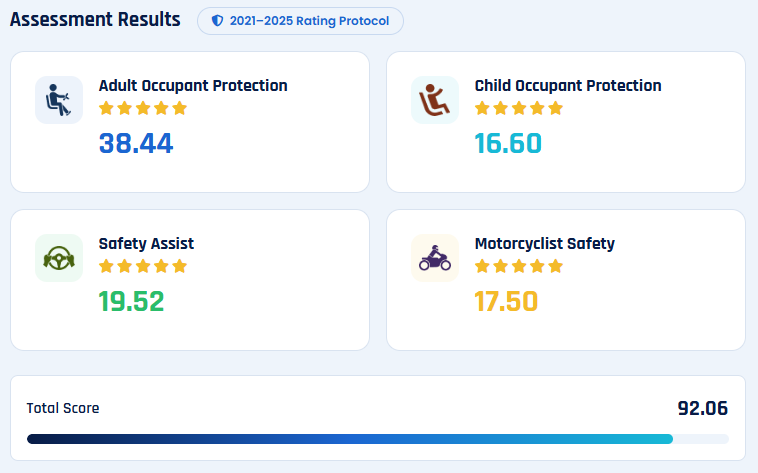Click the 16.60 child protection score
Screen dimensions: 758x473
pos(508,143)
